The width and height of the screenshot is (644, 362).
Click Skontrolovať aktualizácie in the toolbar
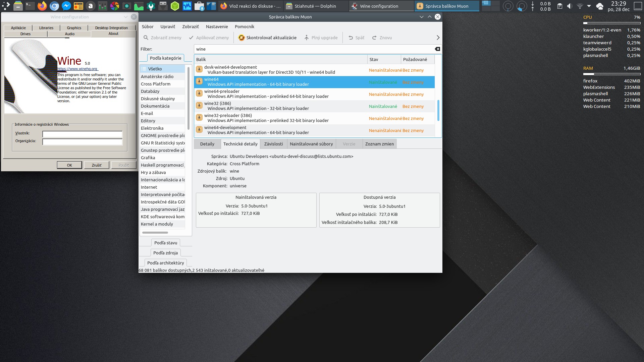[267, 38]
